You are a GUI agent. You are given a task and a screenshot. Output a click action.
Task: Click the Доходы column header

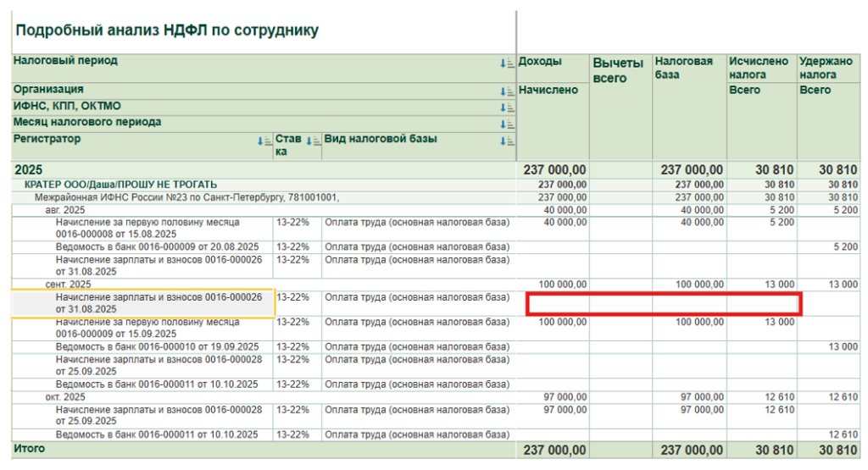point(540,61)
